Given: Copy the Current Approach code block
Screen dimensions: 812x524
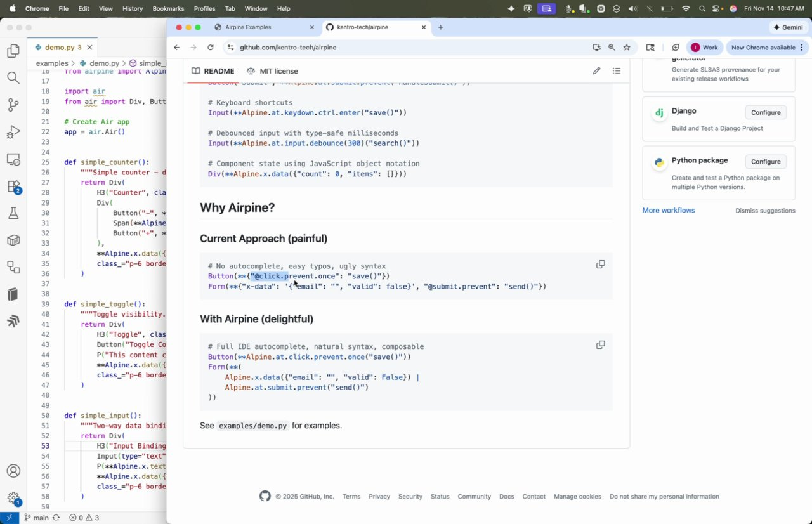Looking at the screenshot, I should [x=600, y=265].
